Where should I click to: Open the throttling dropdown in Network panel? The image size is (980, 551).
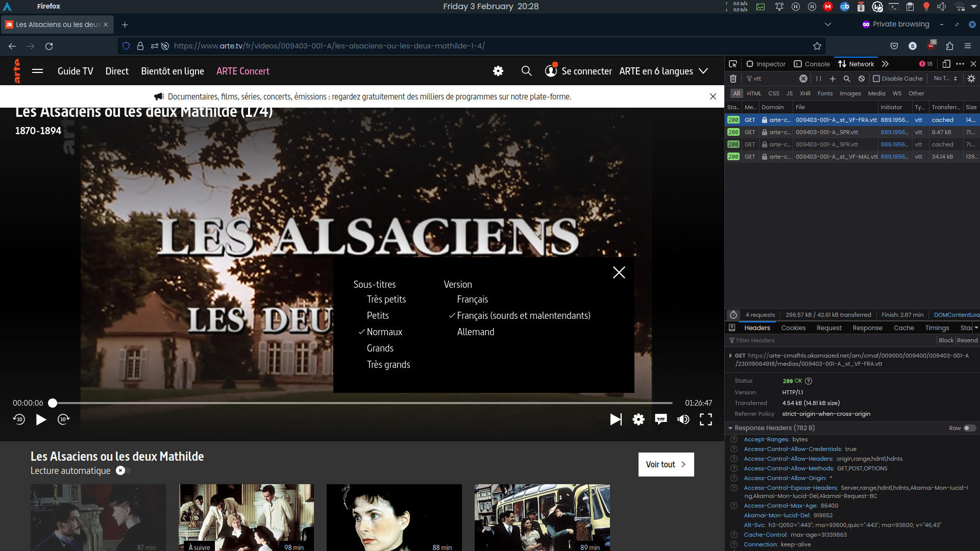pyautogui.click(x=945, y=79)
